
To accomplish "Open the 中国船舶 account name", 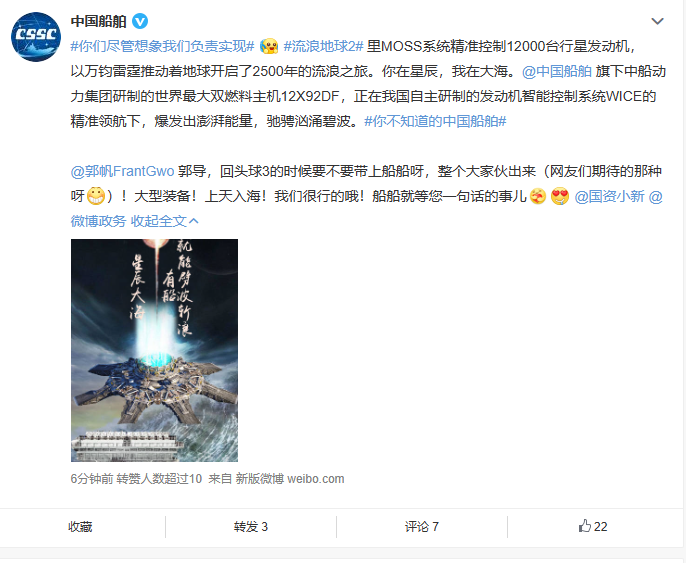I will (98, 21).
